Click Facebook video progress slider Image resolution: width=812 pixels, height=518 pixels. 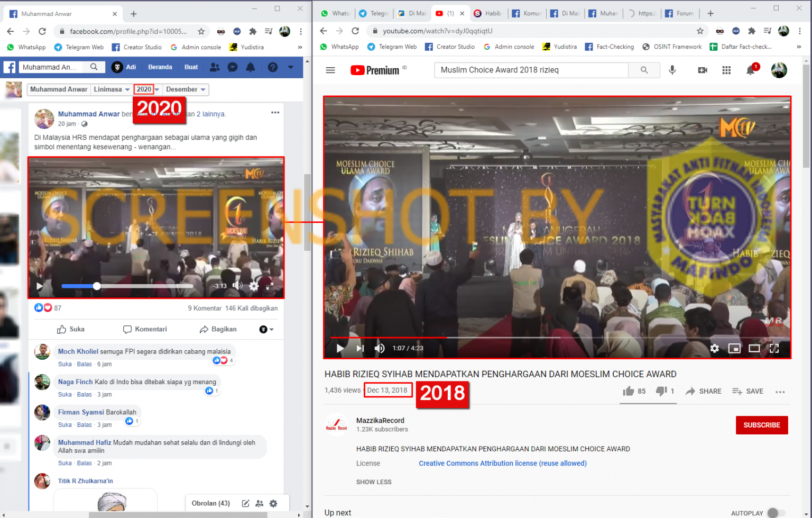pos(127,286)
